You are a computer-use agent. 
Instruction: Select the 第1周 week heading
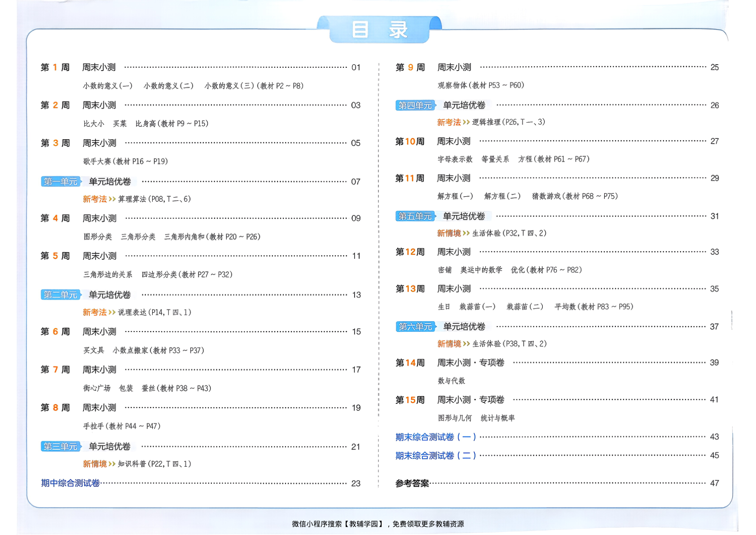click(55, 67)
